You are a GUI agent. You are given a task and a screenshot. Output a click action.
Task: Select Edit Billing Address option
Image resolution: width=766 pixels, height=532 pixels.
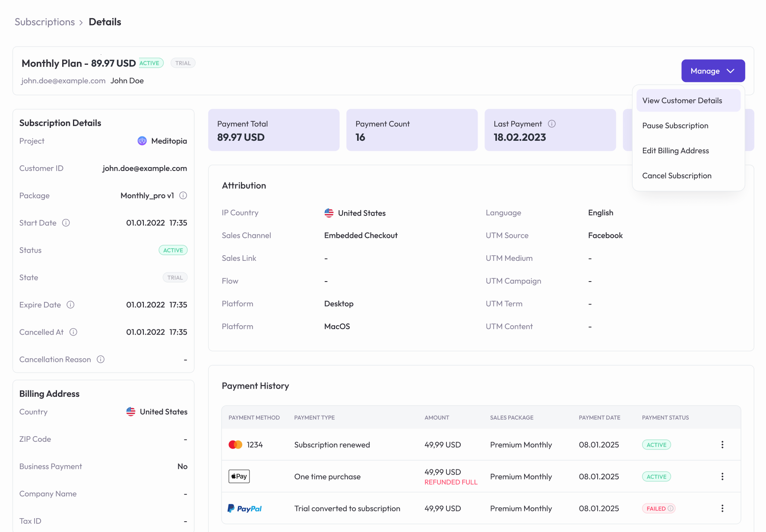click(675, 151)
